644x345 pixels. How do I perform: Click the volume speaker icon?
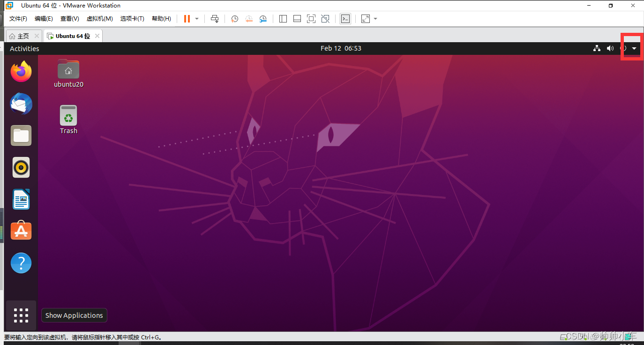coord(610,48)
